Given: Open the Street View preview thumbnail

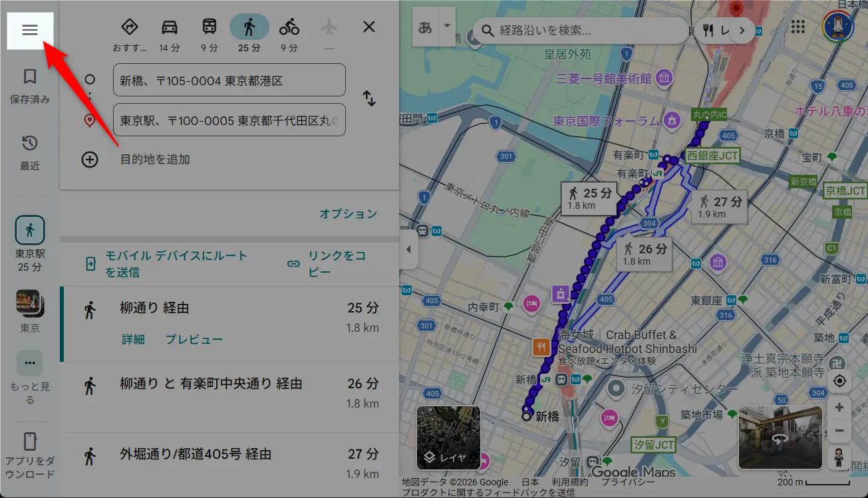Looking at the screenshot, I should [x=781, y=437].
